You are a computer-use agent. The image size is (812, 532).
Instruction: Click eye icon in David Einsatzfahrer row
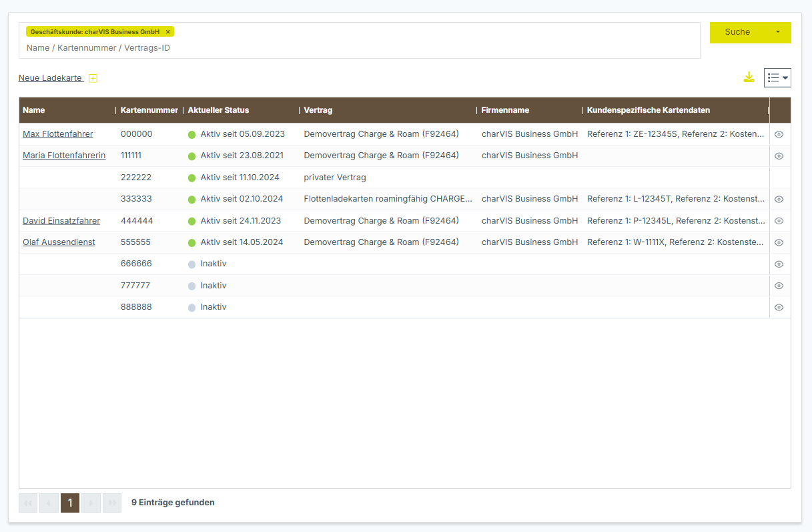pos(779,221)
